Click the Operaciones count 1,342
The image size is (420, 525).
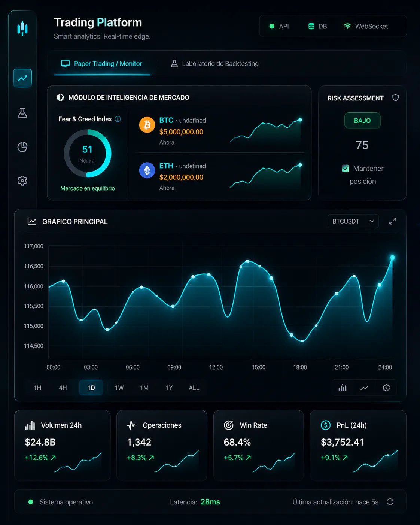139,442
